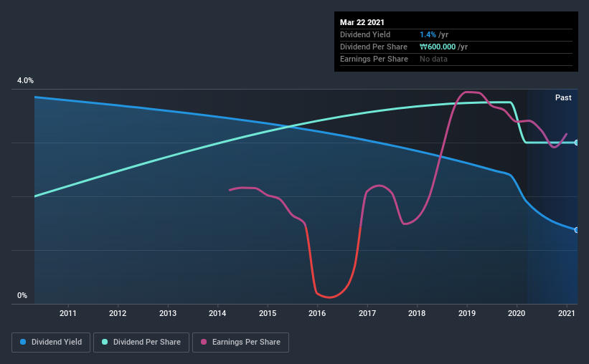Screen dimensions: 589x364
Task: Click the Mar 22 2021 tooltip date header
Action: pos(362,22)
